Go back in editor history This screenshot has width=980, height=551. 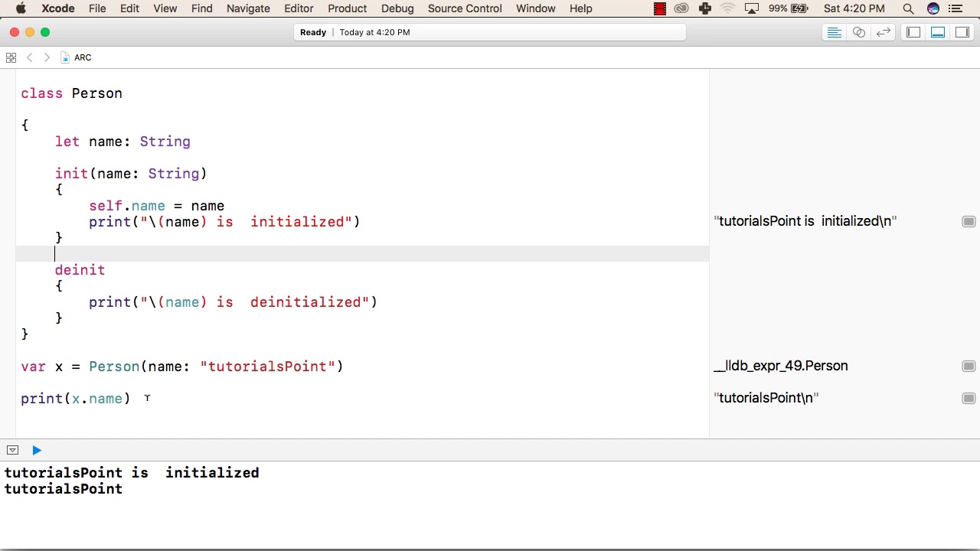[30, 57]
